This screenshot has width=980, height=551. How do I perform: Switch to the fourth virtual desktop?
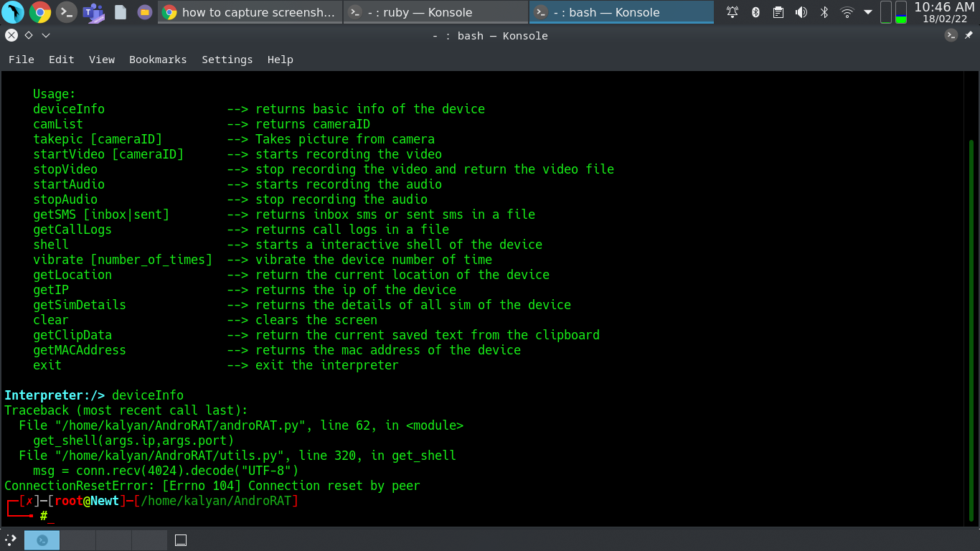click(150, 540)
